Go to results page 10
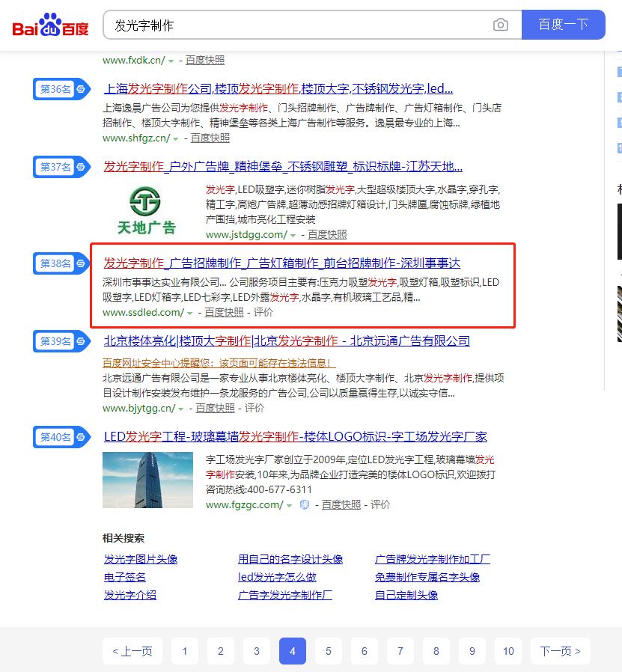Image resolution: width=622 pixels, height=672 pixels. 508,651
